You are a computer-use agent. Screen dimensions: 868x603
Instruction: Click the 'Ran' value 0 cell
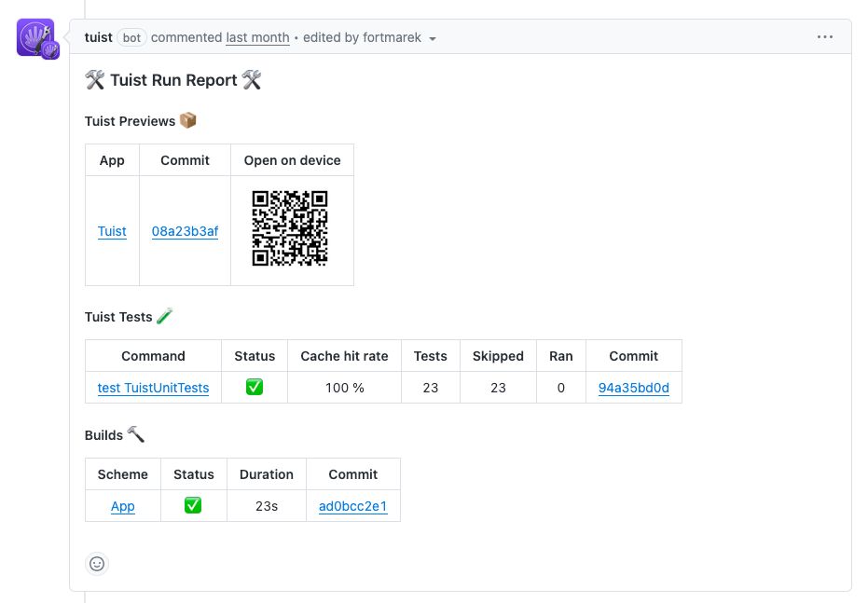pos(560,388)
